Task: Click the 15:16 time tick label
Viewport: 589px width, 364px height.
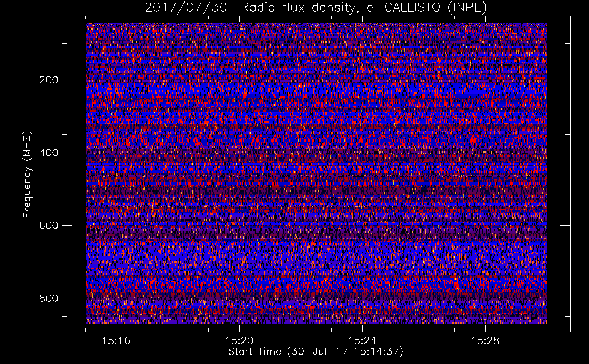Action: 116,341
